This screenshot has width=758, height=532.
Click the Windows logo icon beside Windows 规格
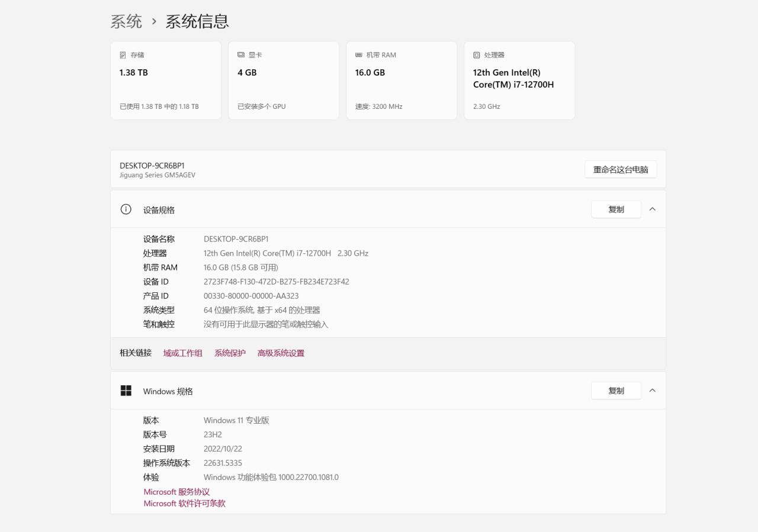tap(126, 391)
